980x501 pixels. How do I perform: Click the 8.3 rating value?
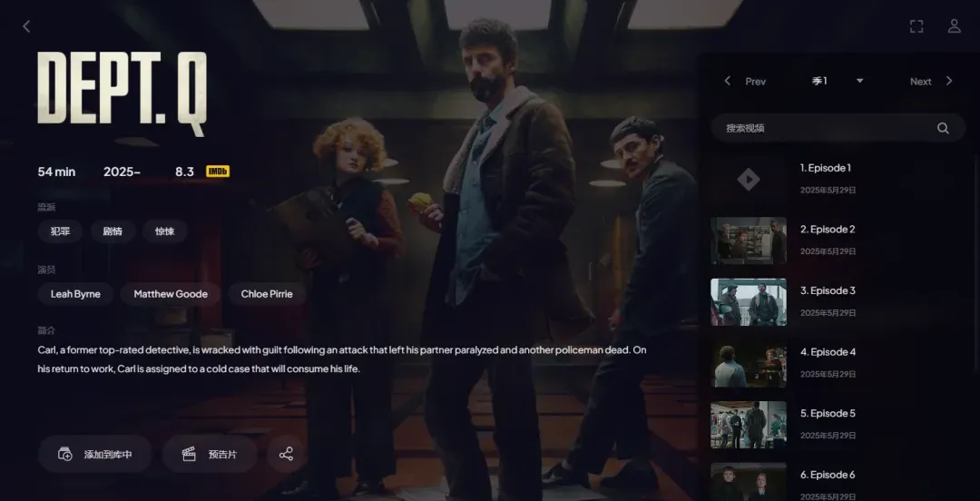184,172
